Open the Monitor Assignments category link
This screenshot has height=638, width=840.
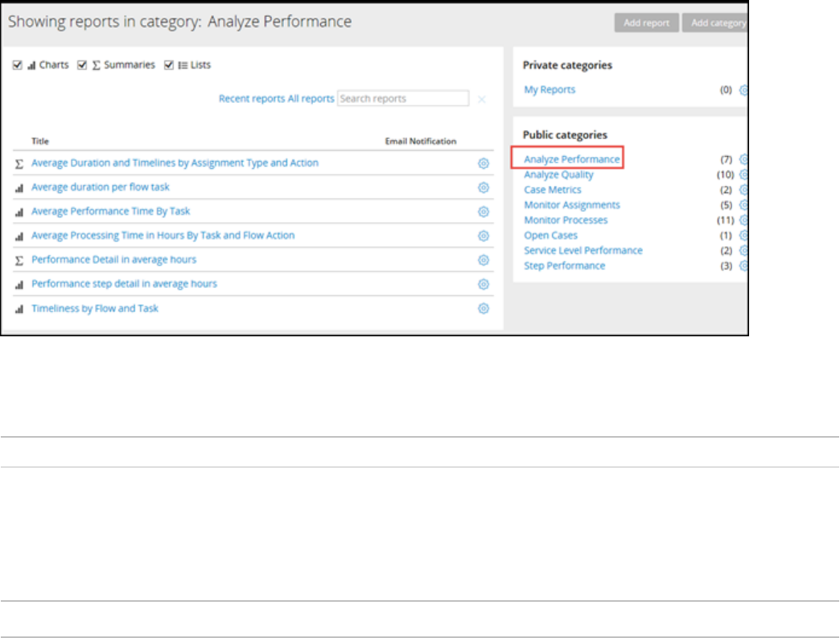pos(572,205)
